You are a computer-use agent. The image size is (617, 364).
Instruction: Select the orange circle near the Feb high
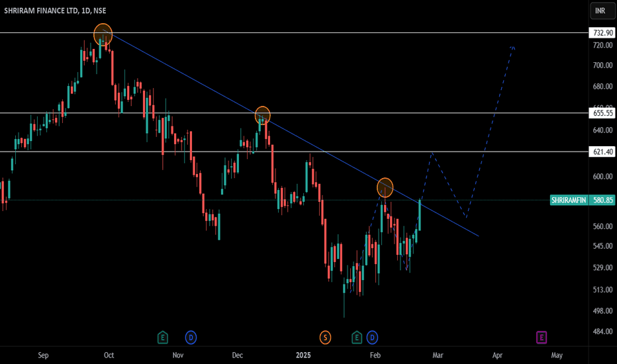[385, 188]
